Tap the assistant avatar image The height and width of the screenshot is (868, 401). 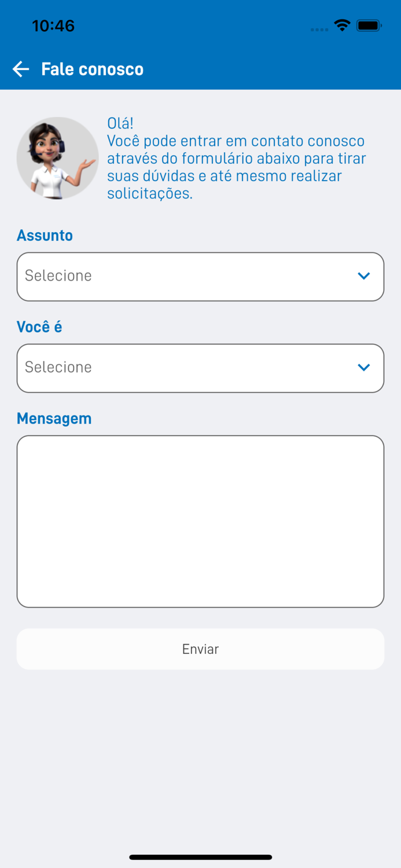(x=57, y=157)
